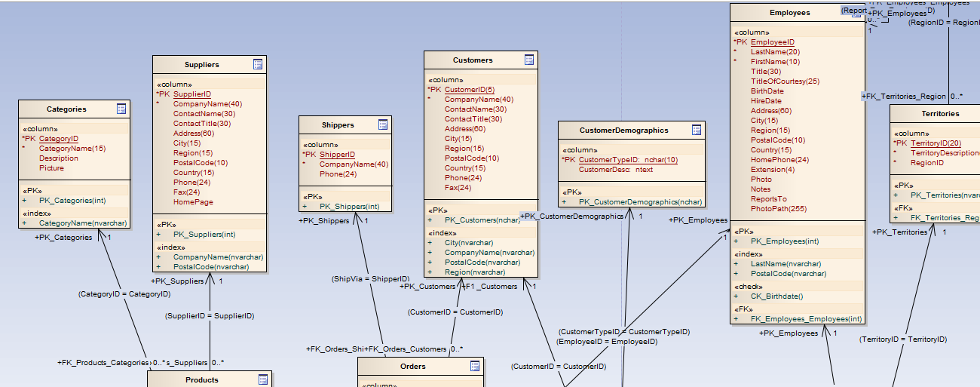980x387 pixels.
Task: Click the table icon on the Orders box
Action: 475,366
